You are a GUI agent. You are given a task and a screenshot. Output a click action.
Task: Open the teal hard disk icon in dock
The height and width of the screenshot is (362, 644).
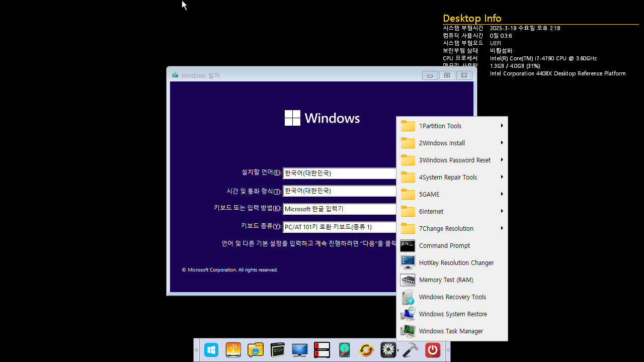pyautogui.click(x=344, y=349)
